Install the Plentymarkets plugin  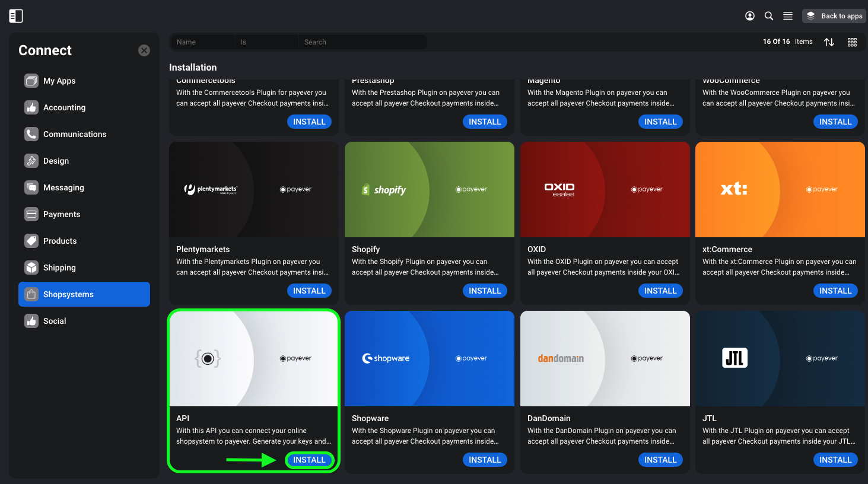click(309, 291)
